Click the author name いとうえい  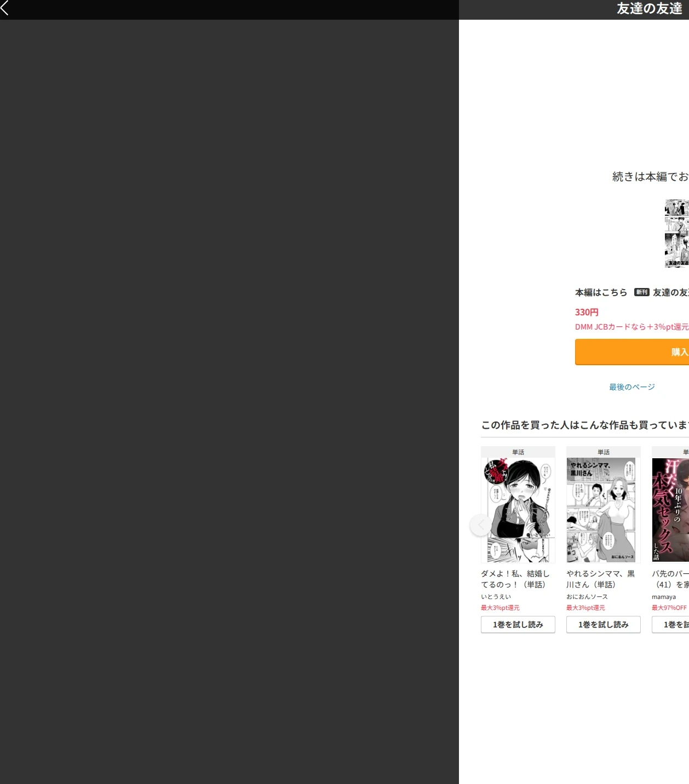click(x=496, y=597)
